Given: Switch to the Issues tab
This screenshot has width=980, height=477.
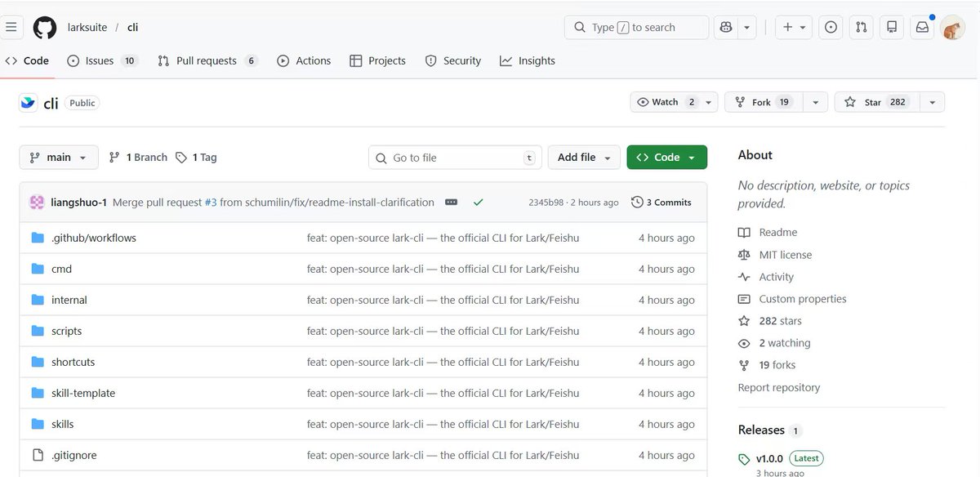Looking at the screenshot, I should click(x=102, y=60).
